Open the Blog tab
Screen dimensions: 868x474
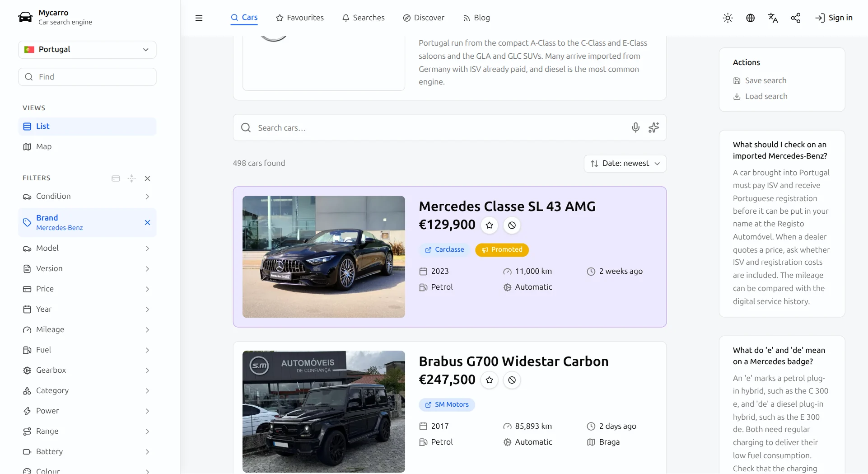[x=476, y=18]
